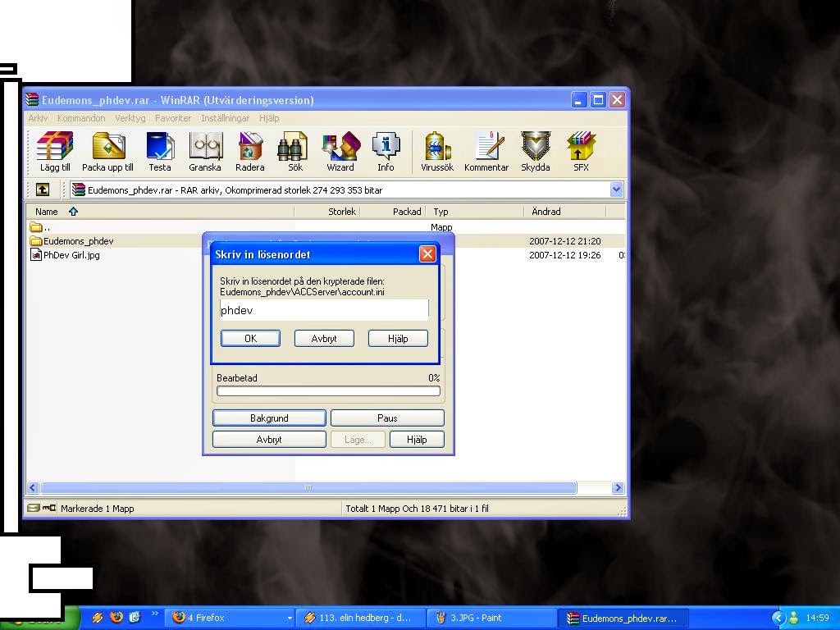840x630 pixels.
Task: Click the Sök binoculars icon
Action: pos(294,152)
